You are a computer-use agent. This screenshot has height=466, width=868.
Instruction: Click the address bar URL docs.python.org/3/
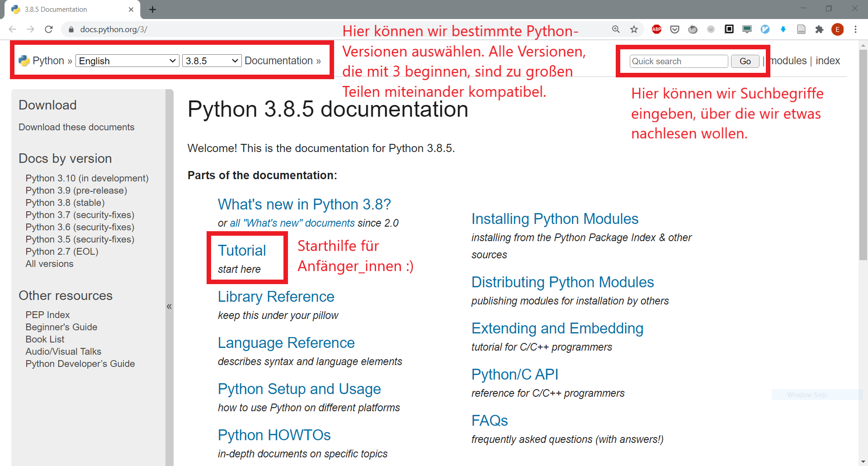pyautogui.click(x=113, y=29)
